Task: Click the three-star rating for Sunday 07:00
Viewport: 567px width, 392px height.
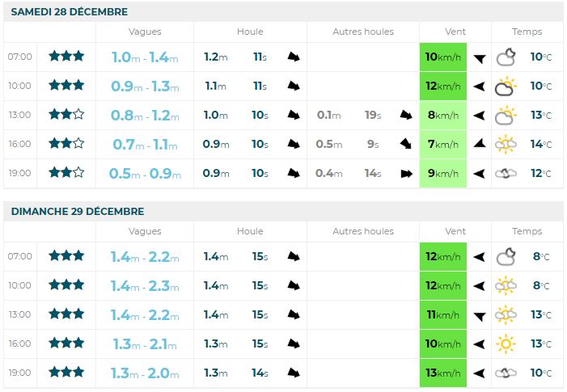Action: [66, 256]
